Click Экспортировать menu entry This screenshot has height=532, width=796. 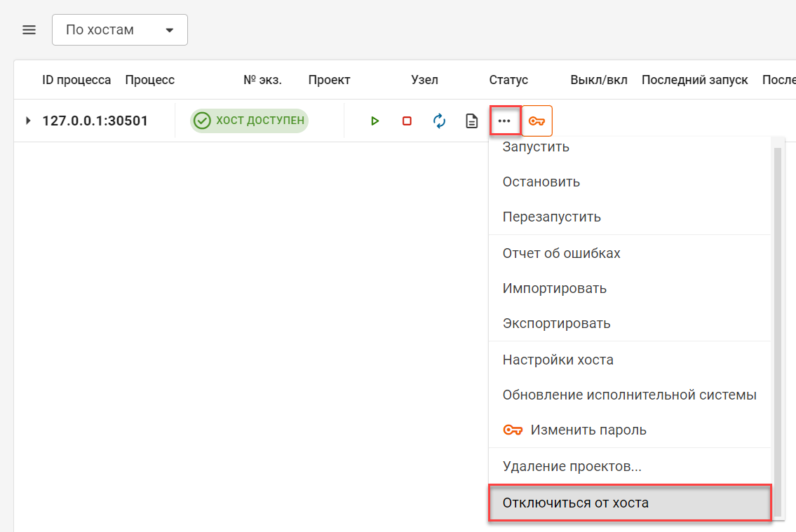click(556, 324)
